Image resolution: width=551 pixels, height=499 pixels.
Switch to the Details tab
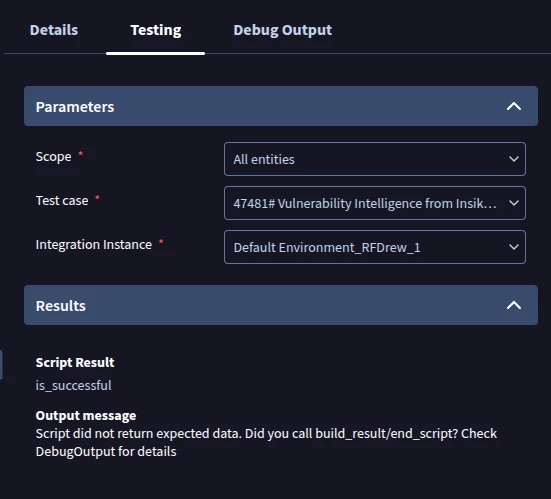[x=54, y=30]
